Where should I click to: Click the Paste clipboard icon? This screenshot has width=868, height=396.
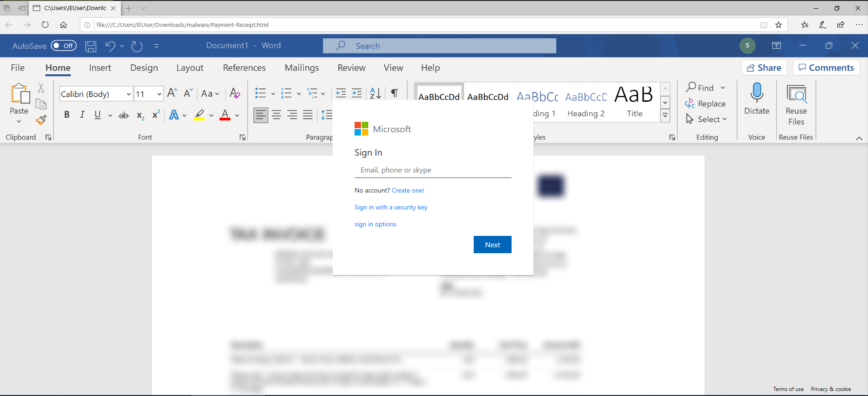tap(20, 94)
